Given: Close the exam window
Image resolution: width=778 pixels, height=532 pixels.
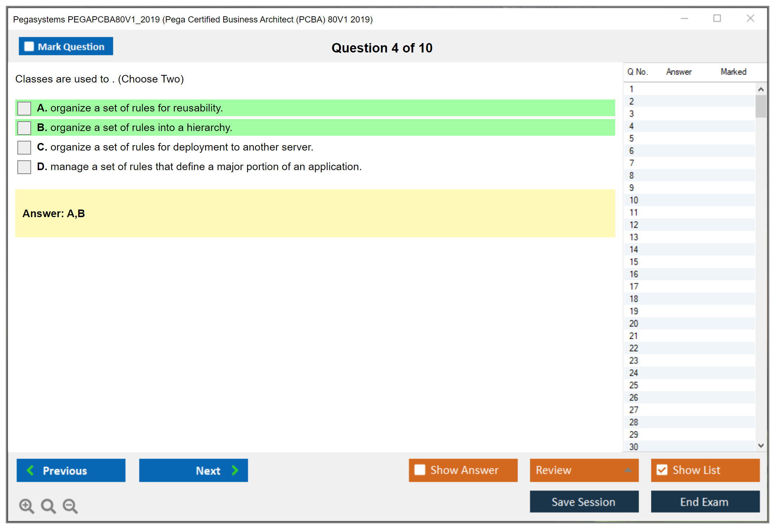Looking at the screenshot, I should (x=750, y=18).
